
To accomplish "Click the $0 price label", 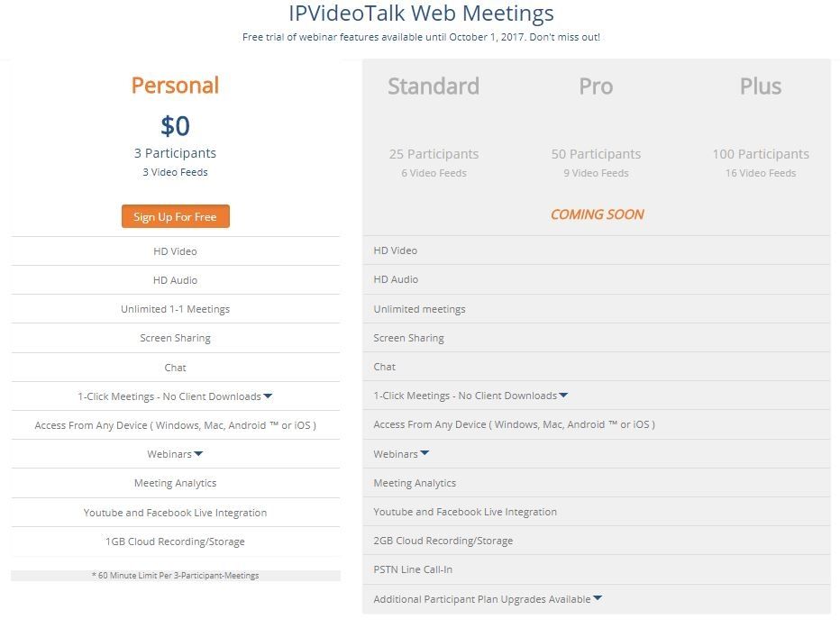I will (175, 126).
